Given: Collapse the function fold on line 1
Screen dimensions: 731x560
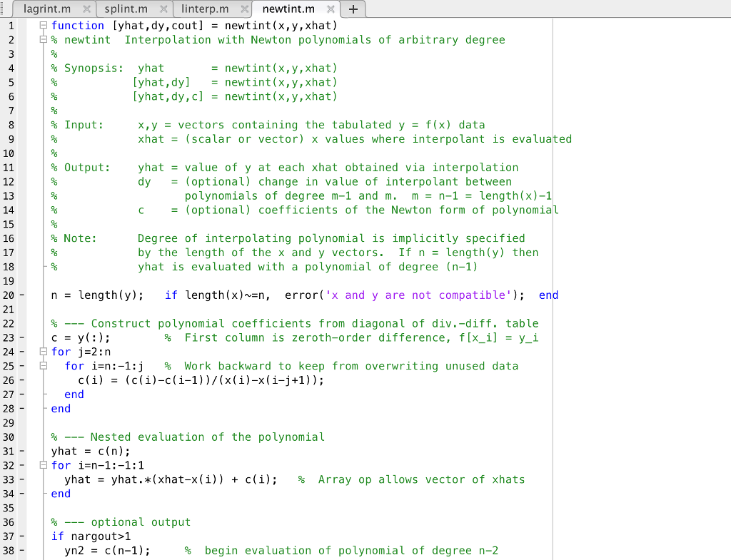Looking at the screenshot, I should pos(43,25).
